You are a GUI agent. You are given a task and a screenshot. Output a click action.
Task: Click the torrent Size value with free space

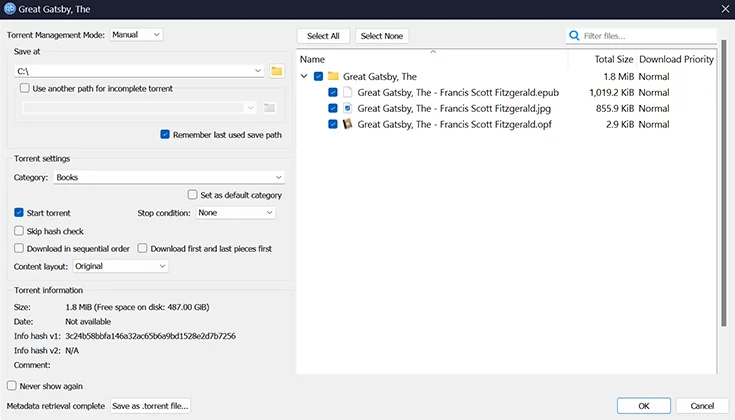pyautogui.click(x=137, y=307)
